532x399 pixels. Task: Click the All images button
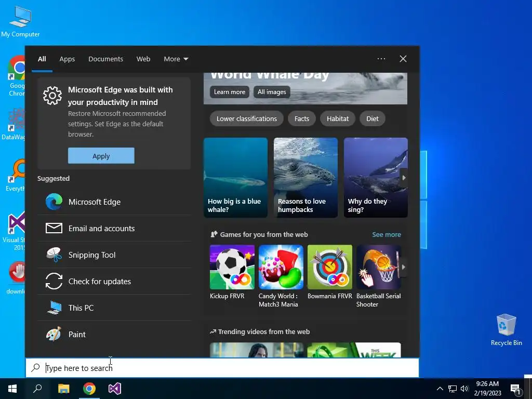tap(272, 92)
